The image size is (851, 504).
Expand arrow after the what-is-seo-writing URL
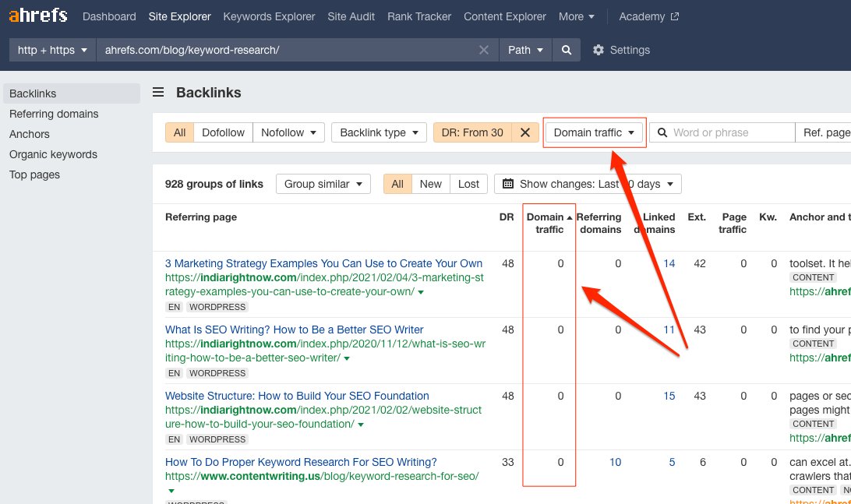point(347,358)
